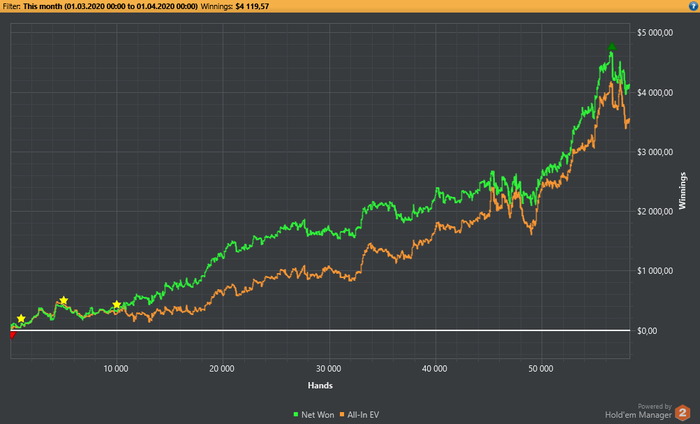This screenshot has height=424, width=700.
Task: Click the red low-point triangle marker
Action: (x=12, y=335)
